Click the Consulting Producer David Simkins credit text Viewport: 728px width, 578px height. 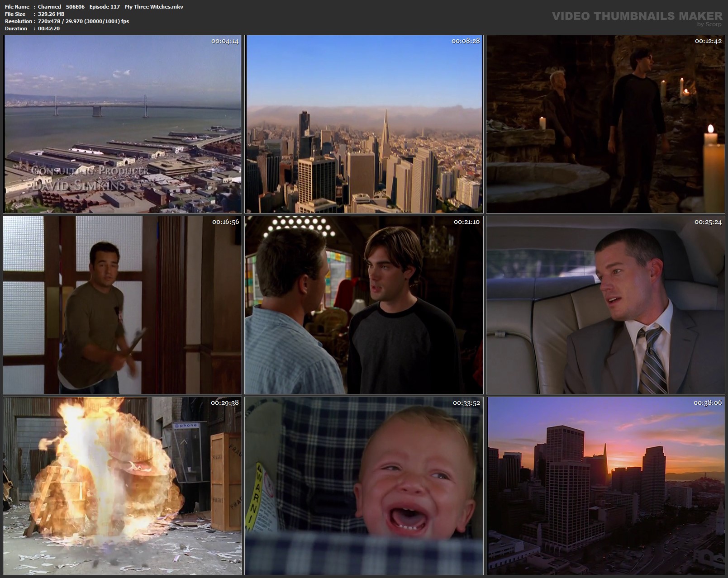click(x=90, y=178)
